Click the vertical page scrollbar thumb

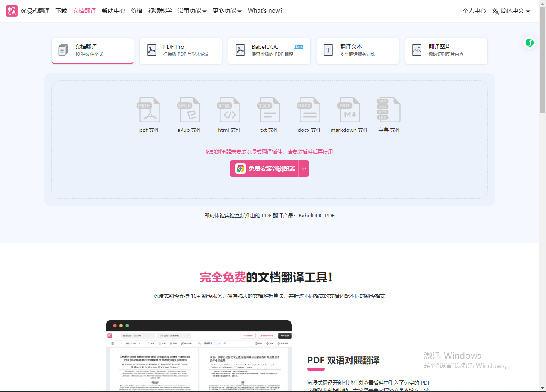(x=542, y=60)
